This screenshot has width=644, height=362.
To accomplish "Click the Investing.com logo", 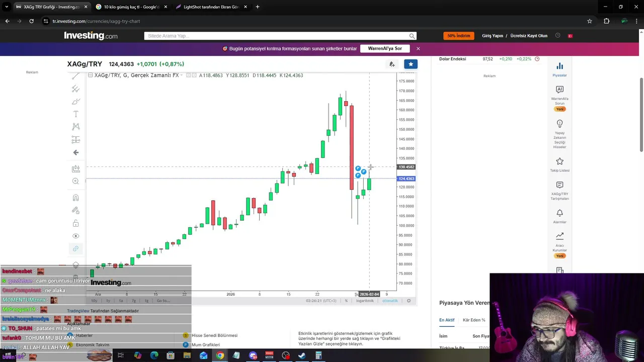I will 91,36.
